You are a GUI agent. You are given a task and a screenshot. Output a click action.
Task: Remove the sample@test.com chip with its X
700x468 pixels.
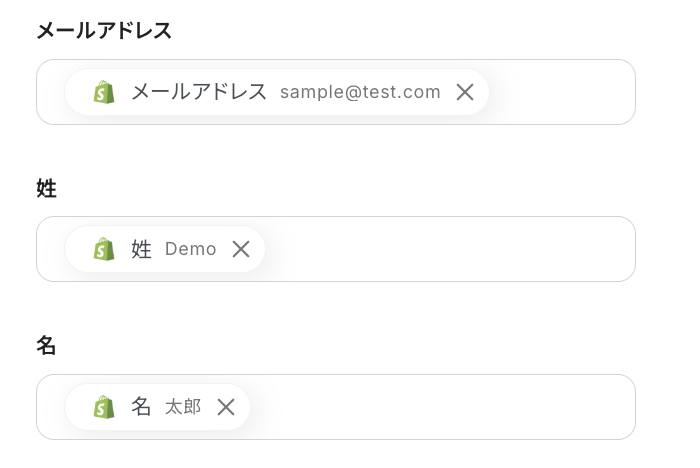coord(465,92)
